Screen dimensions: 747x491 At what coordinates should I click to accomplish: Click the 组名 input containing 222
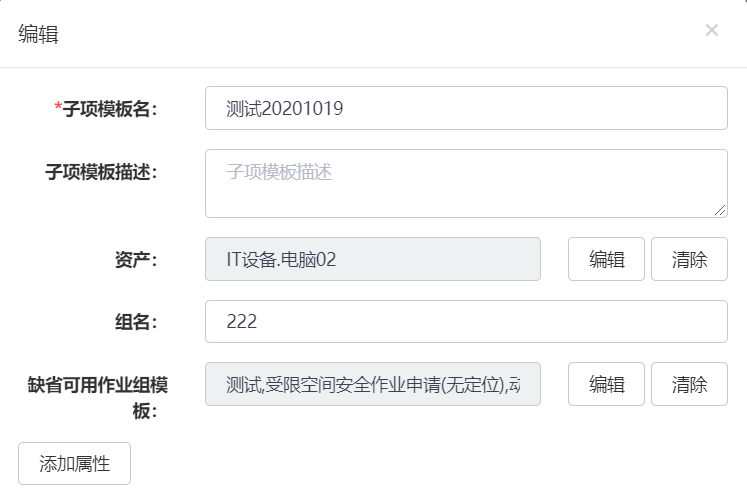(x=466, y=321)
